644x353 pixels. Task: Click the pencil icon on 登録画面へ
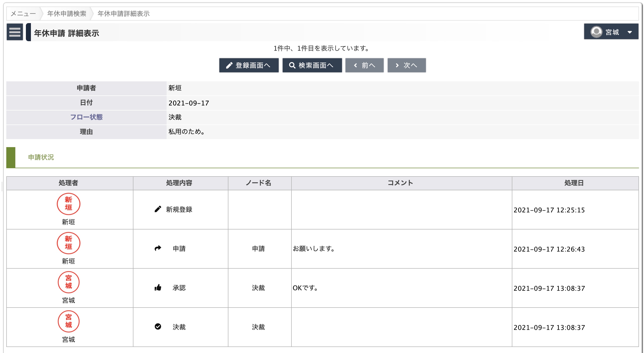pyautogui.click(x=229, y=65)
